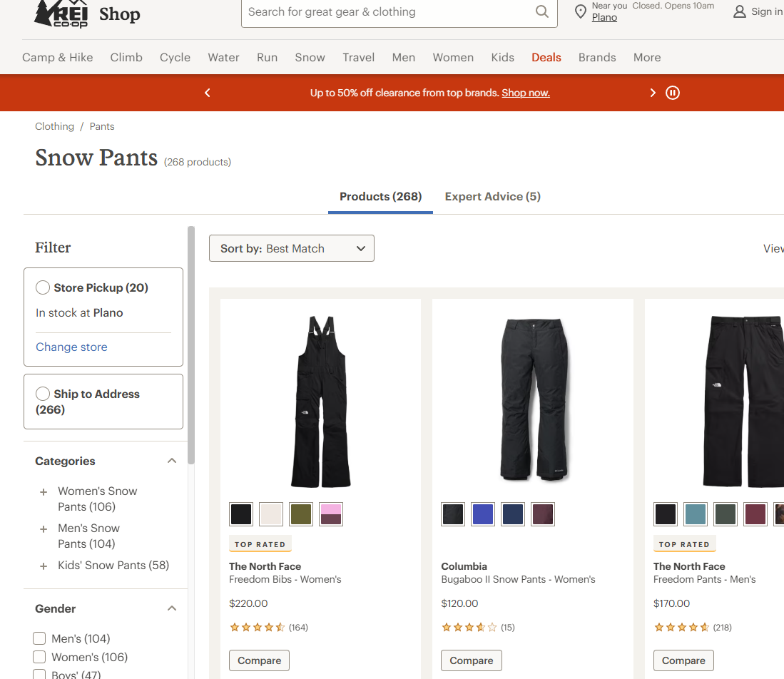The height and width of the screenshot is (679, 784).
Task: Open the Sort by Best Match dropdown
Action: (x=292, y=248)
